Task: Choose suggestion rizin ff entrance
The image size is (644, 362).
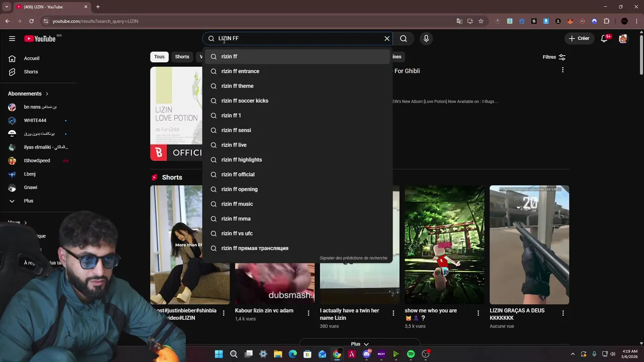Action: pos(297,71)
